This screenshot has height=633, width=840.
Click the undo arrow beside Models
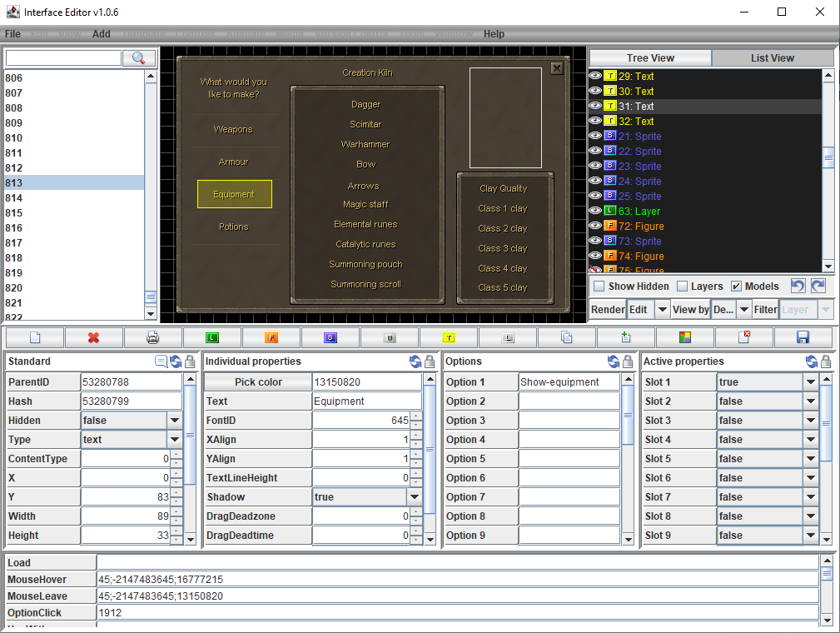point(798,286)
